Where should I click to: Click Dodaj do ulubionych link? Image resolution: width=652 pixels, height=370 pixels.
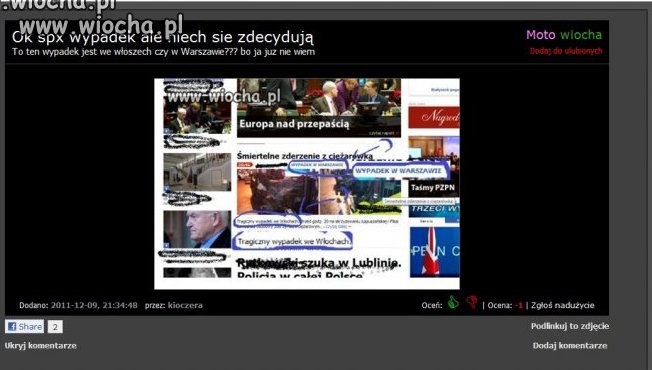[x=566, y=51]
